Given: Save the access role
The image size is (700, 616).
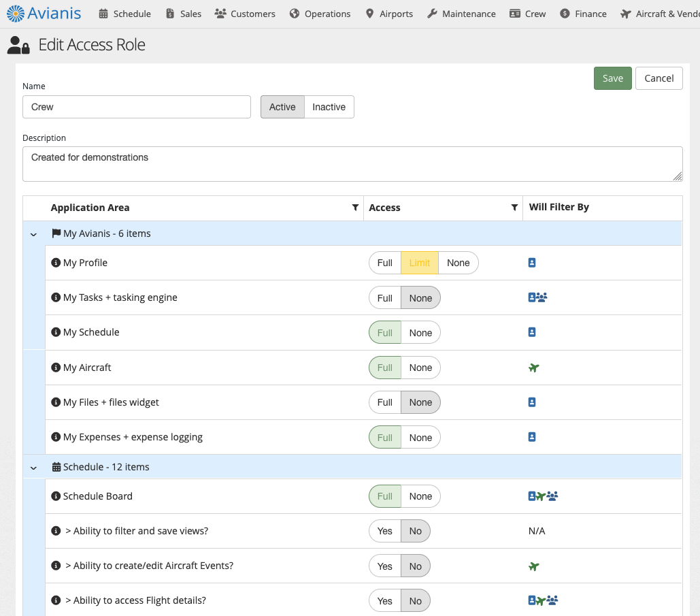Looking at the screenshot, I should [612, 78].
